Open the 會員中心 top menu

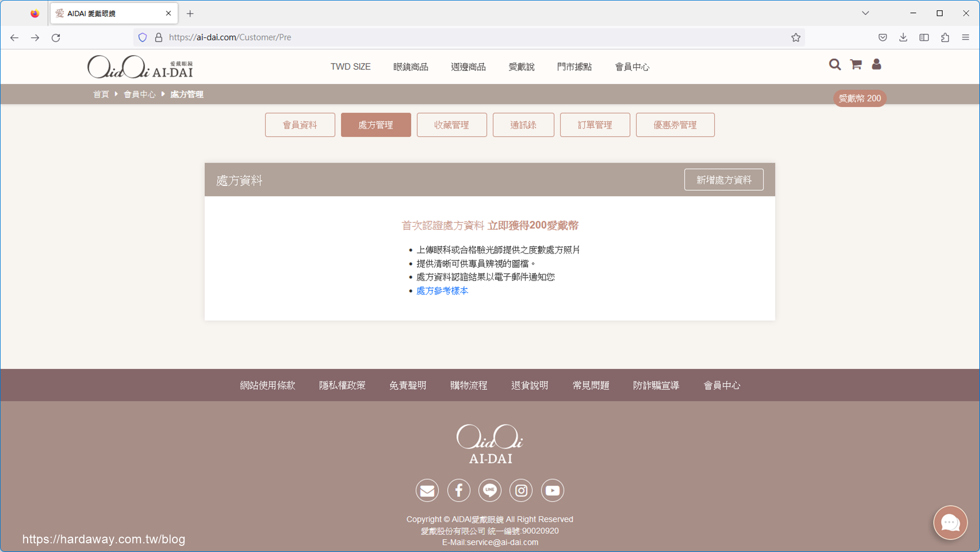[x=632, y=67]
